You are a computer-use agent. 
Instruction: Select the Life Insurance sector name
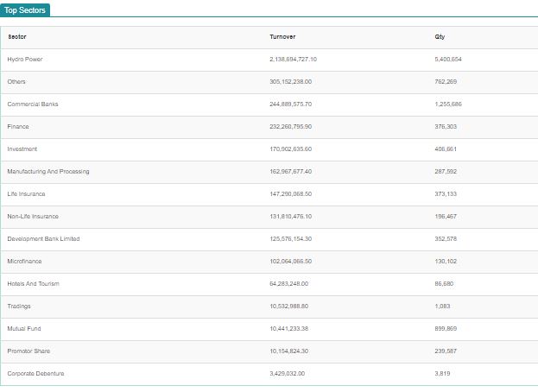pos(26,193)
